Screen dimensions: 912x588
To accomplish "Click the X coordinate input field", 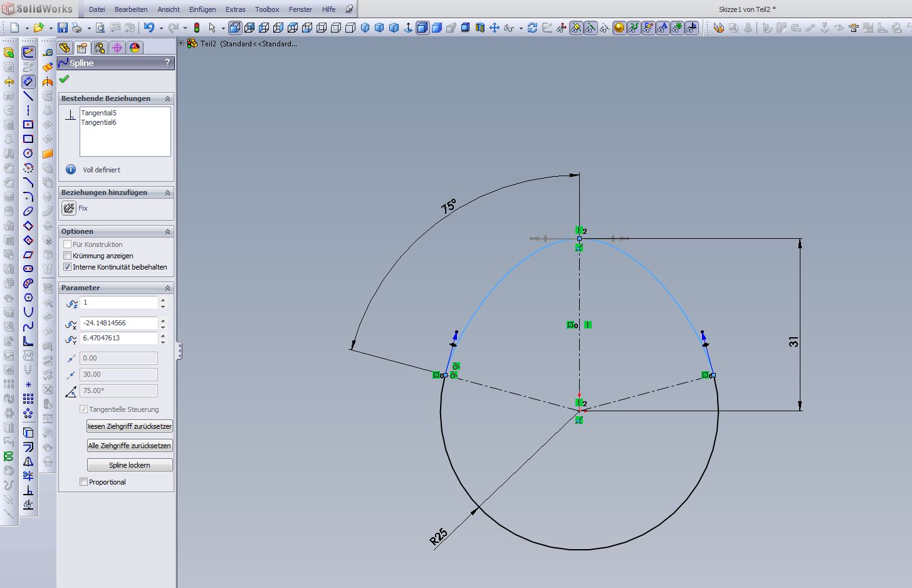I will coord(119,323).
